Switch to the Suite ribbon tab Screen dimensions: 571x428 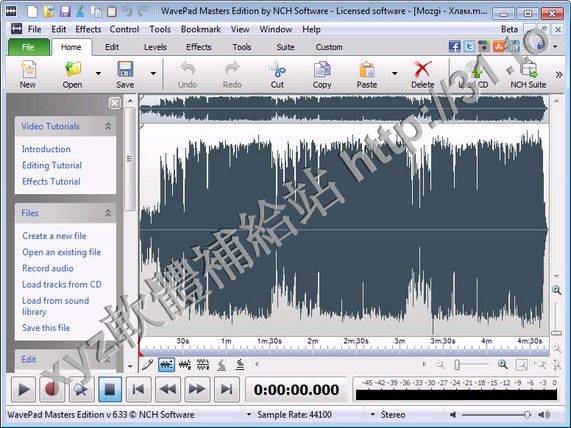(x=286, y=47)
